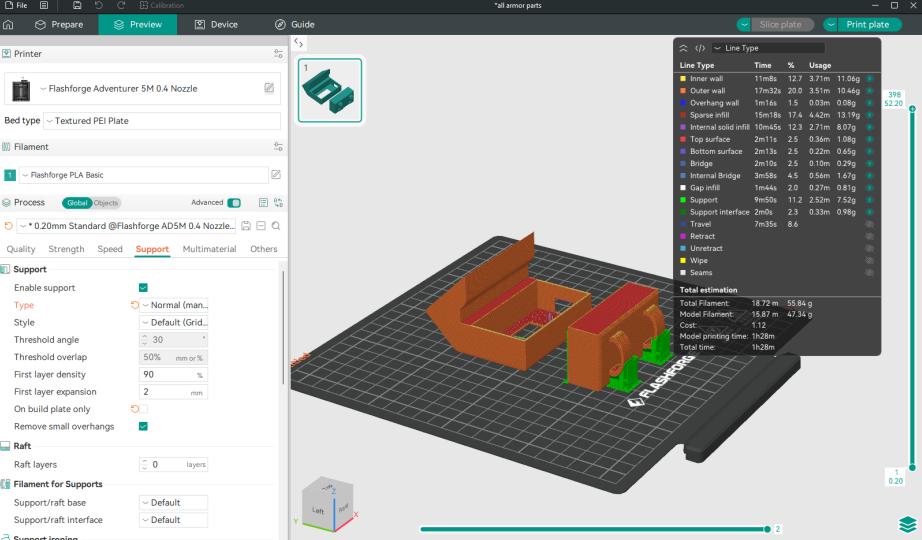Click the compare presets icon
This screenshot has width=922, height=540.
278,202
